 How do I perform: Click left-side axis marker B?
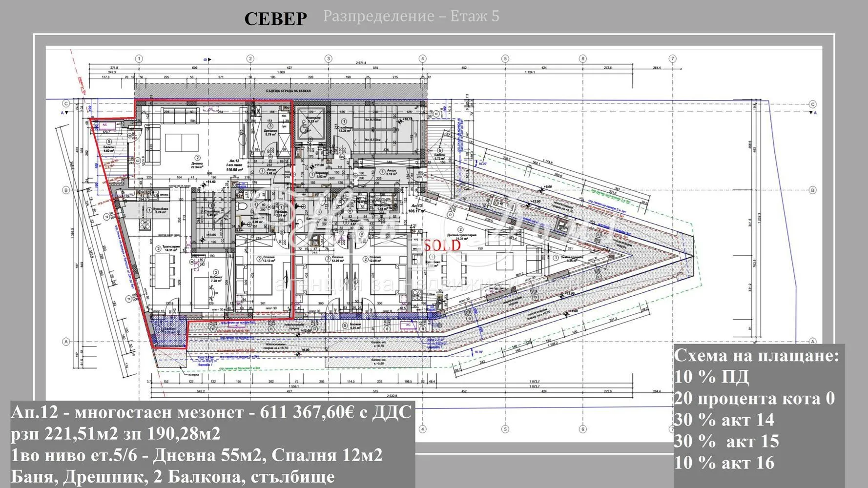coord(66,190)
